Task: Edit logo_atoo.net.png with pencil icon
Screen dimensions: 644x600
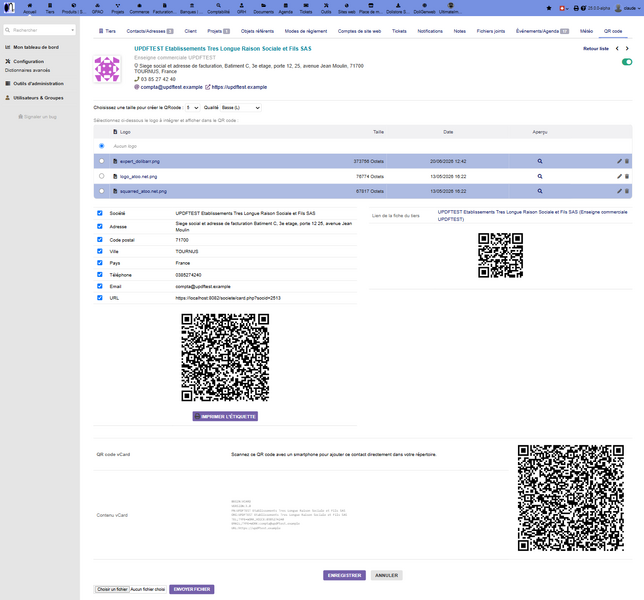Action: pos(619,176)
